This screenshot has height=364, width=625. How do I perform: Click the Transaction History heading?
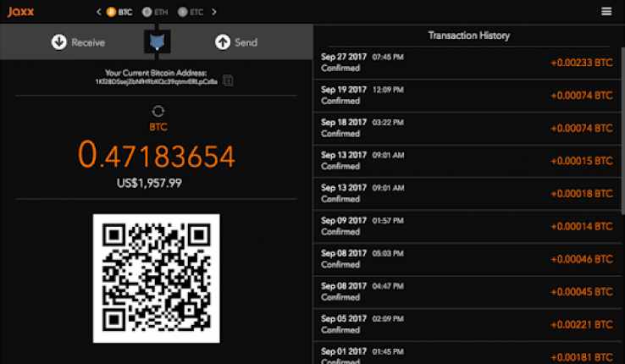469,36
